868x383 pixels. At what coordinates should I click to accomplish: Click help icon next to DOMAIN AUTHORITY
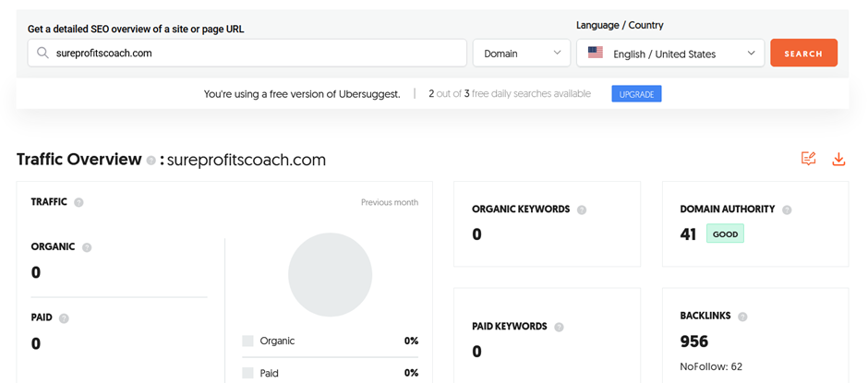click(x=787, y=209)
